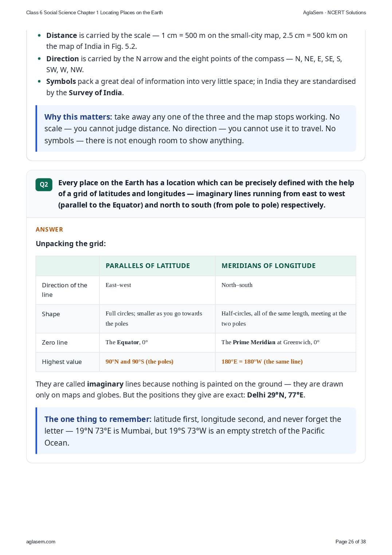Image resolution: width=392 pixels, height=555 pixels.
Task: Click the AglaSem · NCERT Solutions header text
Action: [334, 12]
